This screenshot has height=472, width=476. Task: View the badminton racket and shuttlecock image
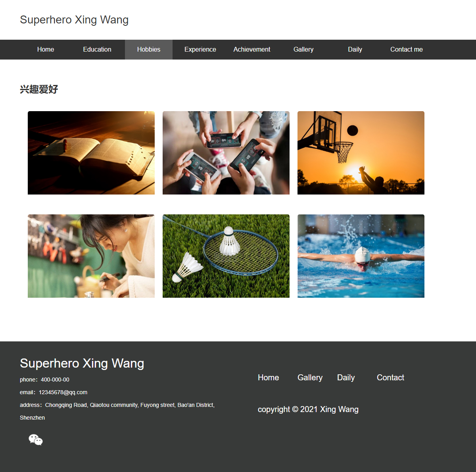pos(226,256)
